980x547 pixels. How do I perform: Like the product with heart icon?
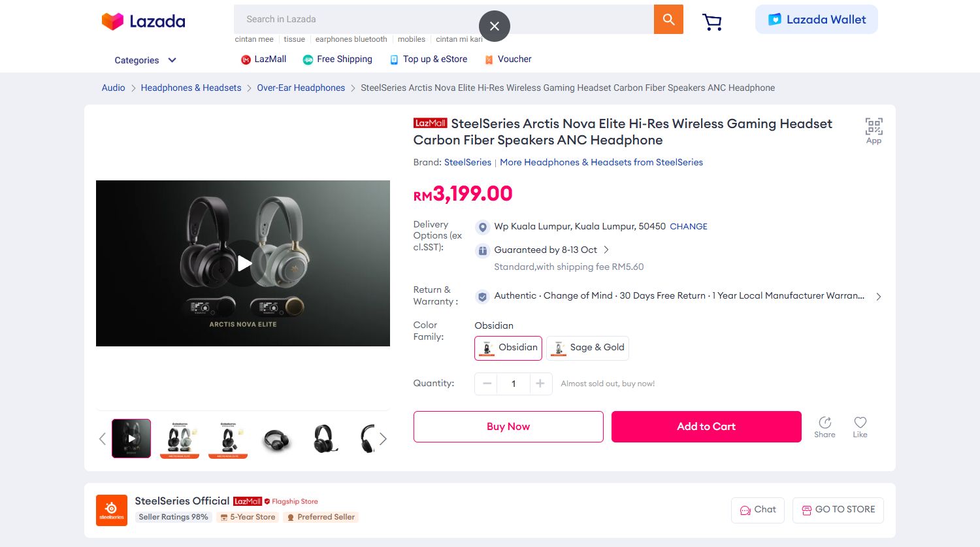pos(860,427)
